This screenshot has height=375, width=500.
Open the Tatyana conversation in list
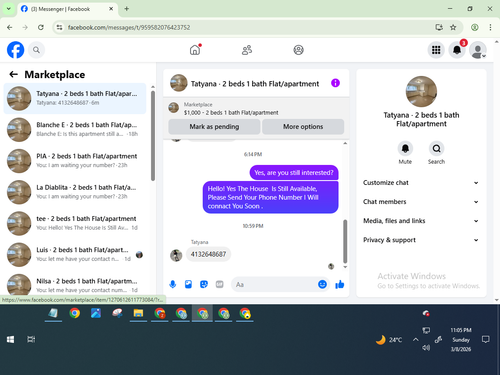click(75, 98)
